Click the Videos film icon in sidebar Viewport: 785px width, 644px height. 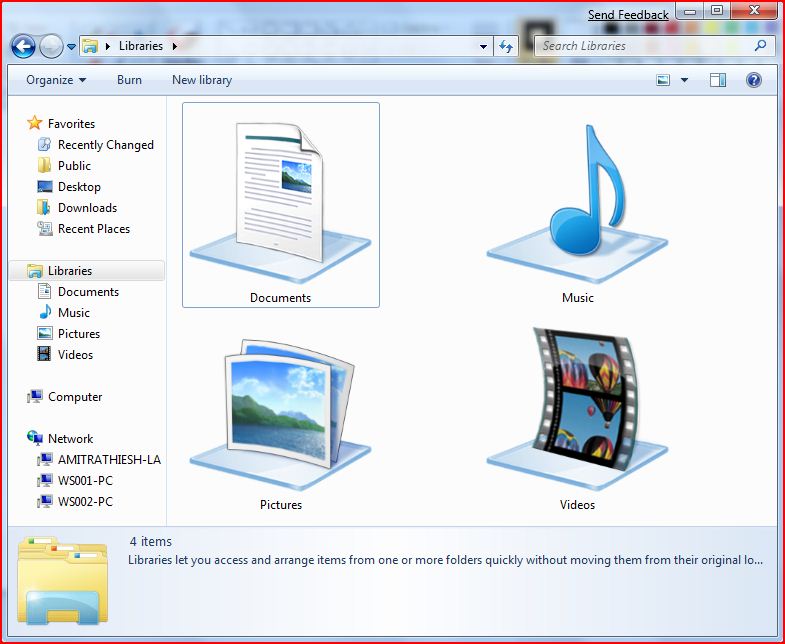pyautogui.click(x=44, y=354)
